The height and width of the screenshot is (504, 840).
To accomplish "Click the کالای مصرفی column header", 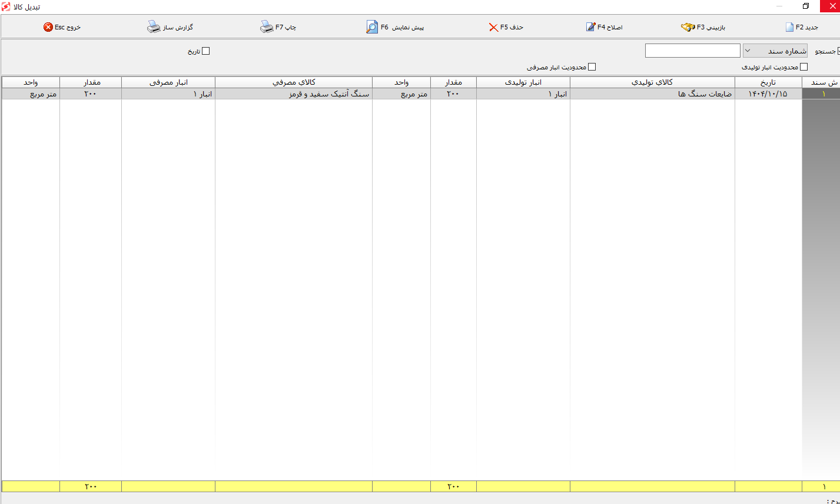I will [x=294, y=82].
